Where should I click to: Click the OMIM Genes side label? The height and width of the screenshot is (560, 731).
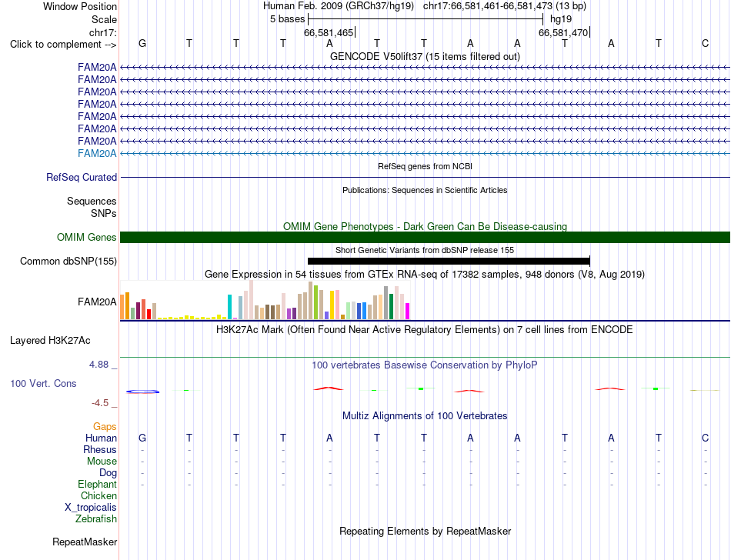tap(86, 237)
